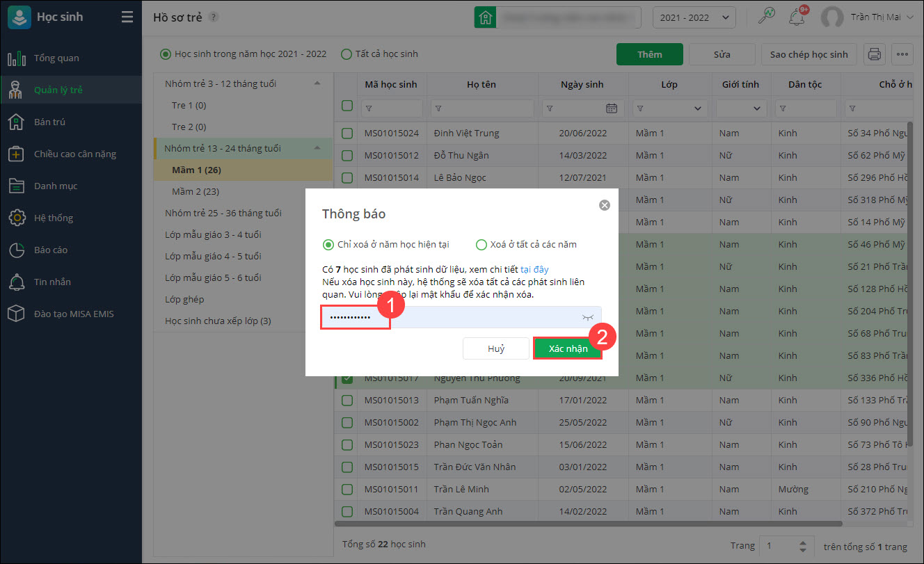Screen dimensions: 924x564
Task: Click the Học sinh app logo icon
Action: click(x=18, y=17)
